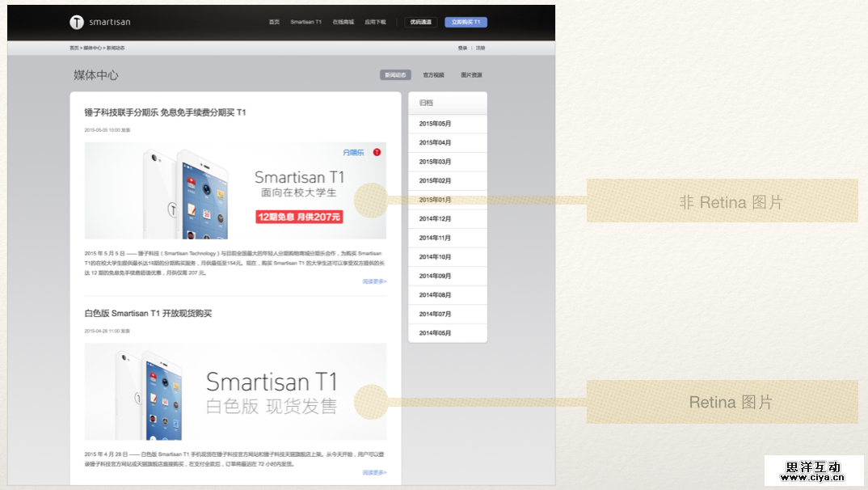The image size is (868, 490).
Task: Click 媒体中心 in the breadcrumb trail
Action: pos(91,48)
